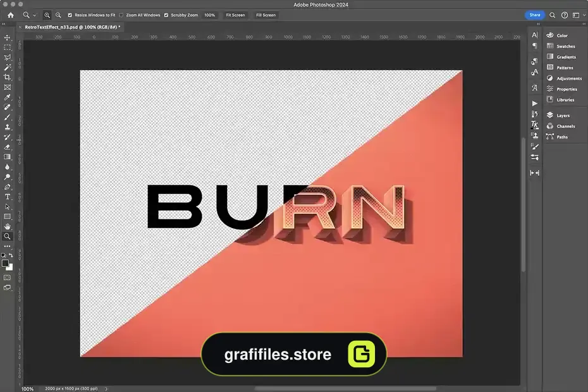Select the Horizontal Type tool
This screenshot has width=588, height=392.
tap(7, 197)
